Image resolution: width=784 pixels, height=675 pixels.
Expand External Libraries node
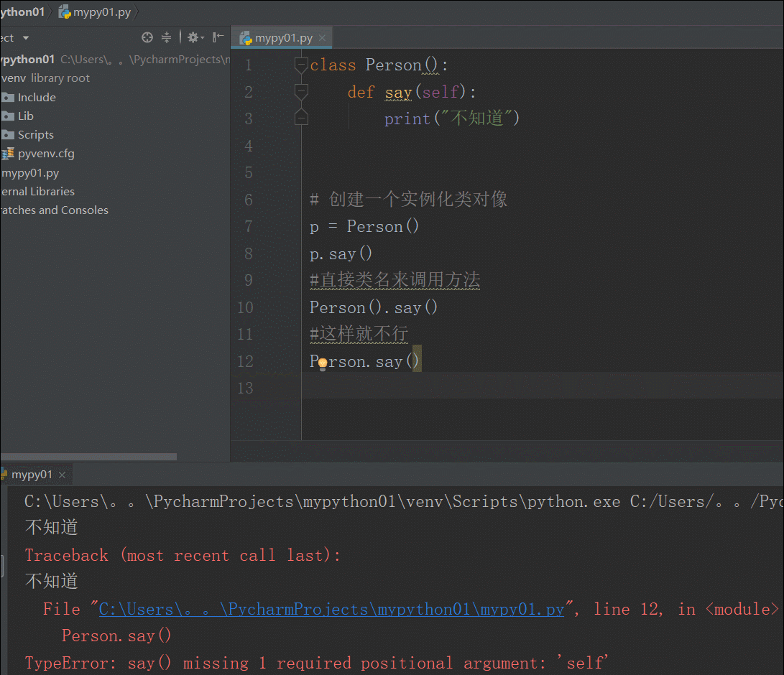(37, 192)
